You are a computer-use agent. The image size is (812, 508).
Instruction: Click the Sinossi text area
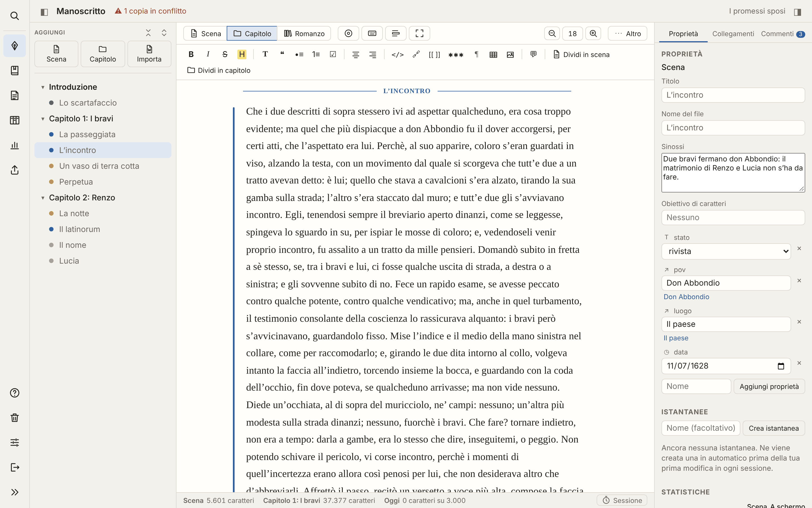pos(733,173)
